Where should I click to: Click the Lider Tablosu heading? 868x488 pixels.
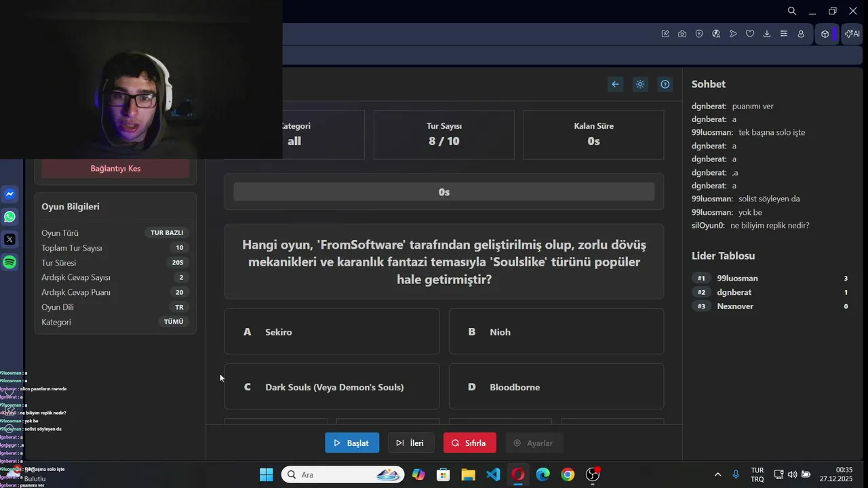(x=723, y=256)
